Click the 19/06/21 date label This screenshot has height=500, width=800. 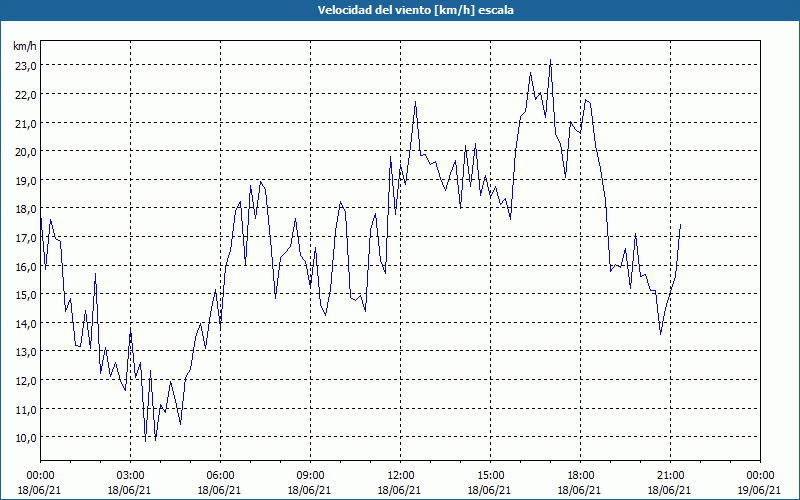[x=760, y=490]
